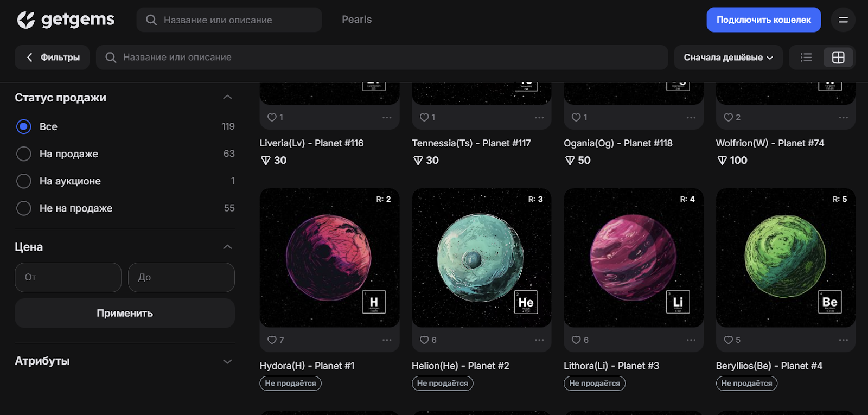
Task: Select the 'На продаже' radio option
Action: [x=24, y=154]
